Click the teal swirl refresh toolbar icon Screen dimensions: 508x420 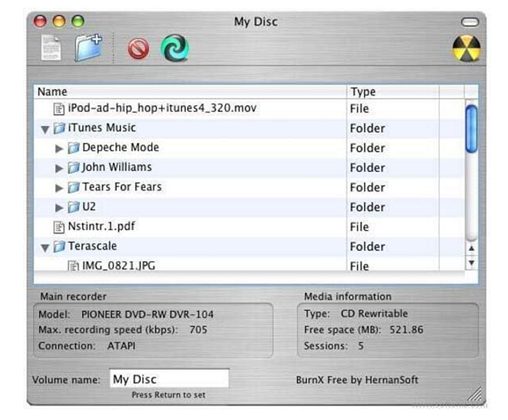pyautogui.click(x=175, y=48)
